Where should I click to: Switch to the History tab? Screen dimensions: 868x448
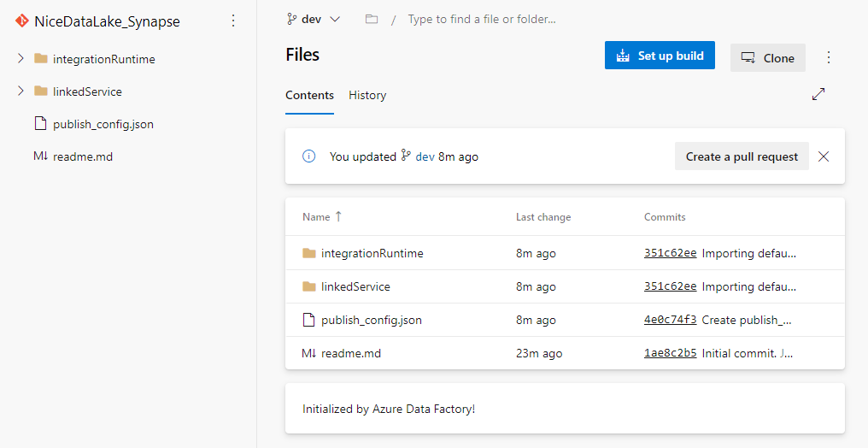coord(367,95)
